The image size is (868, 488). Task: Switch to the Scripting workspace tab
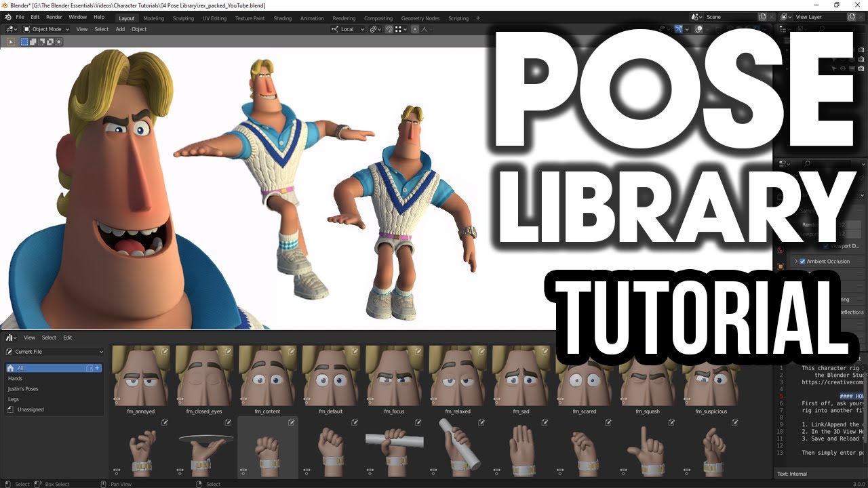(x=458, y=18)
